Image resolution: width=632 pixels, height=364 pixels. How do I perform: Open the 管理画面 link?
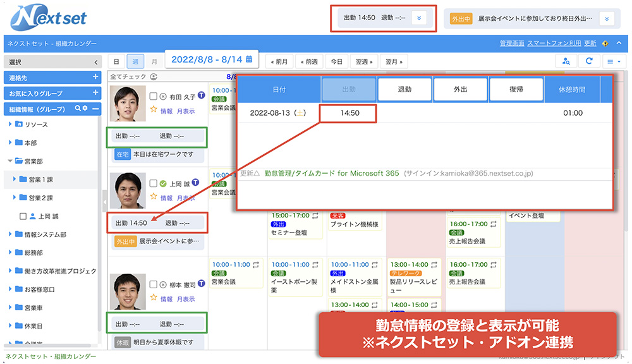pyautogui.click(x=512, y=43)
